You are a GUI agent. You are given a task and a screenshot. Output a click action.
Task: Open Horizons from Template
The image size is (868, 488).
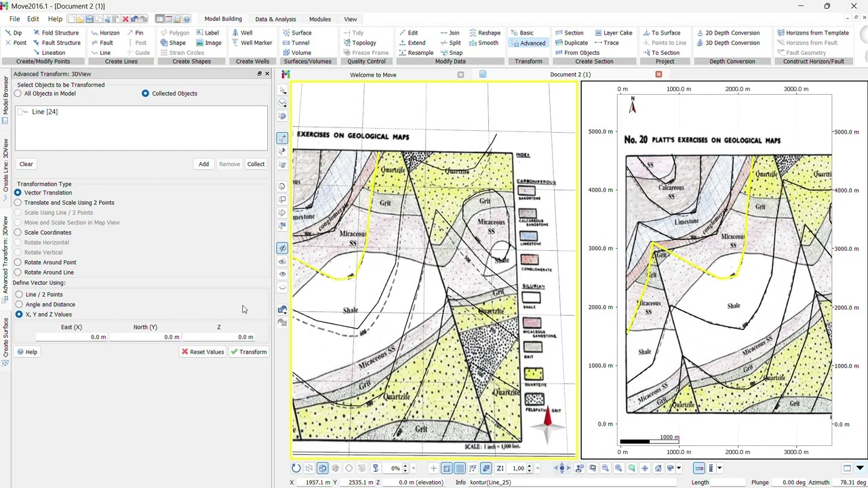click(x=813, y=33)
